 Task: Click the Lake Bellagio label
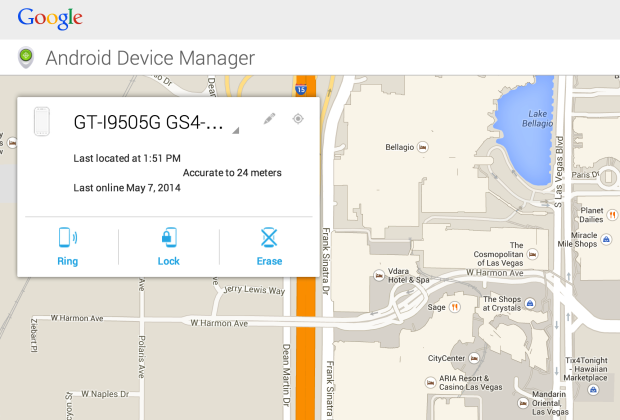[x=537, y=119]
